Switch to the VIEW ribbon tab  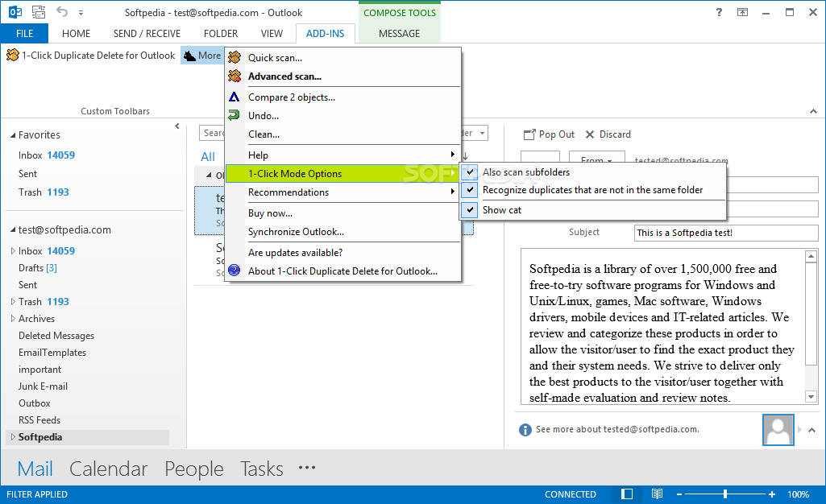coord(272,33)
